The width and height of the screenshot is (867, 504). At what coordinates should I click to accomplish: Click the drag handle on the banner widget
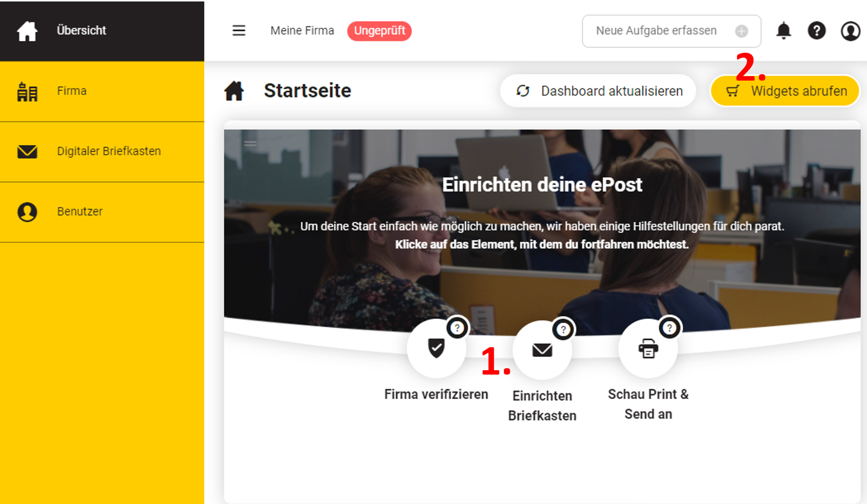(x=251, y=144)
